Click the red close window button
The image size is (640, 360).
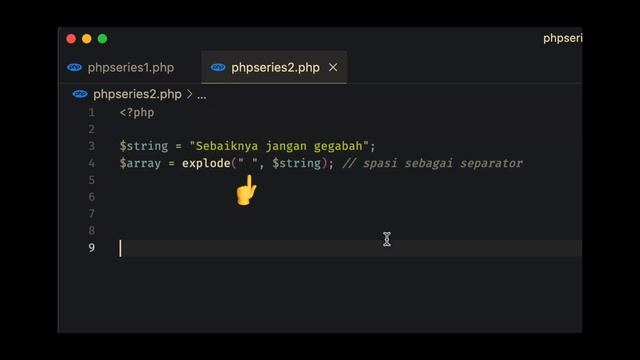(71, 39)
